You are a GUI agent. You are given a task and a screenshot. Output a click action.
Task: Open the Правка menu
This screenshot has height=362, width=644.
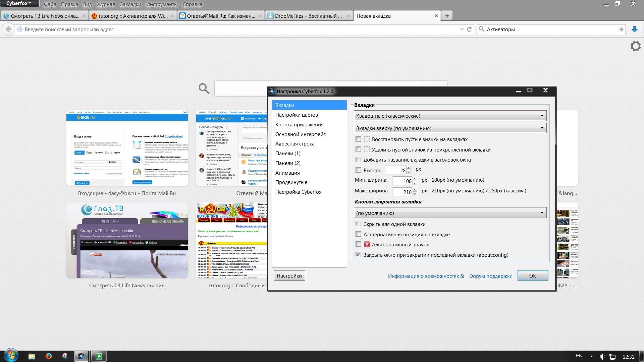coord(69,4)
